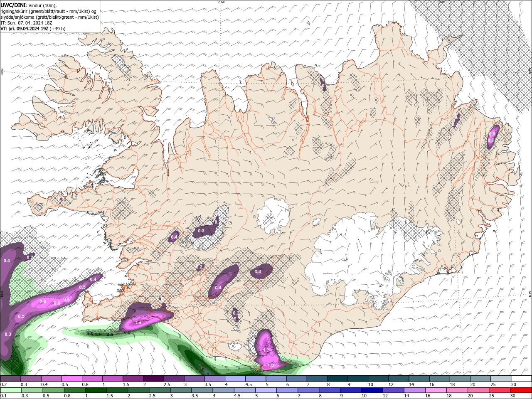Click the bright red 30 swatch in lower legend row

point(521,390)
